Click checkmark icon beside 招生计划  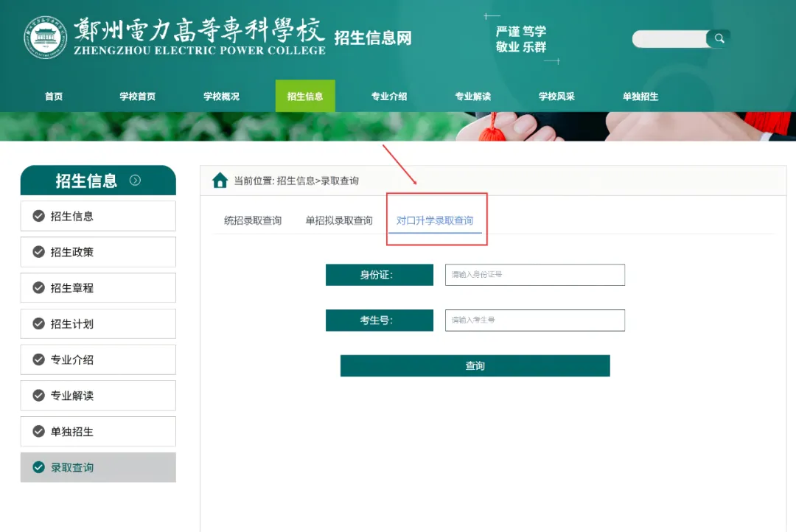point(38,324)
